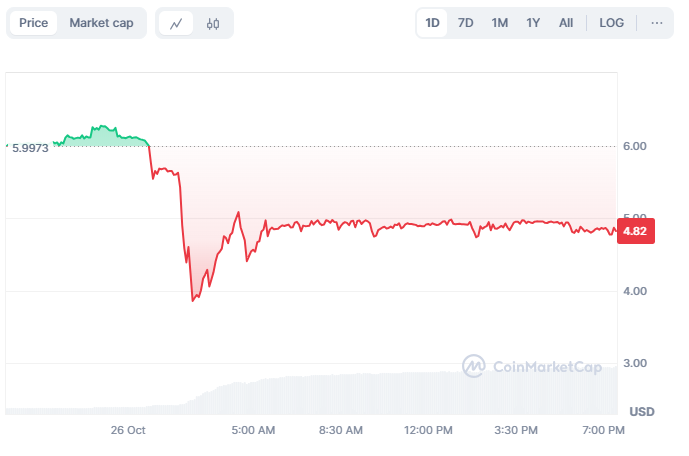The height and width of the screenshot is (456, 689).
Task: Toggle LOG scale on chart
Action: [x=612, y=23]
